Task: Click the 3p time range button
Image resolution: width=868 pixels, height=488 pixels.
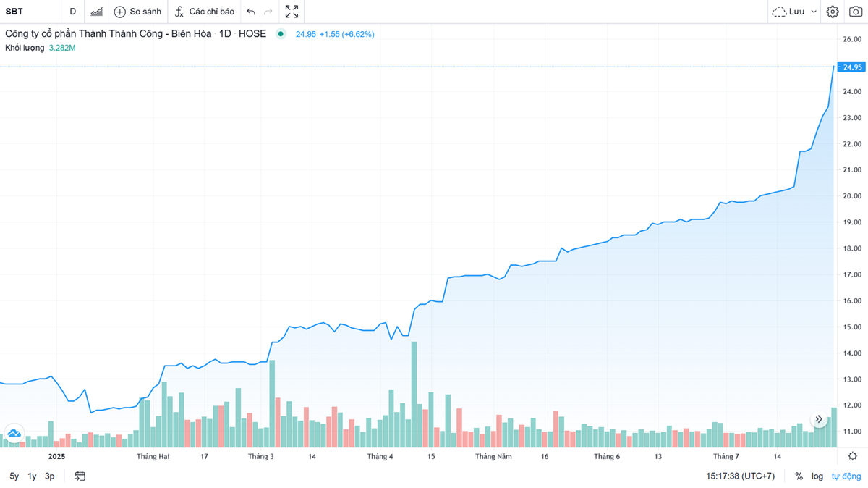Action: 49,476
